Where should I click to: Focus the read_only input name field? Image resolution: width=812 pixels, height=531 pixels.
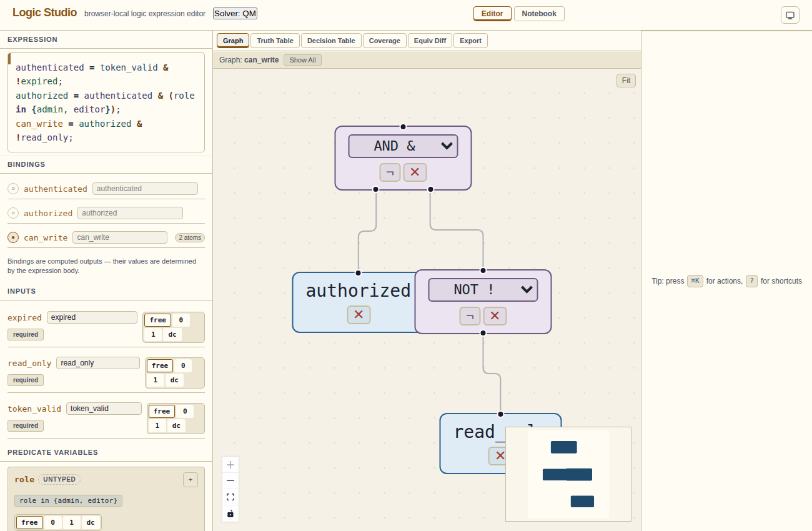(98, 363)
